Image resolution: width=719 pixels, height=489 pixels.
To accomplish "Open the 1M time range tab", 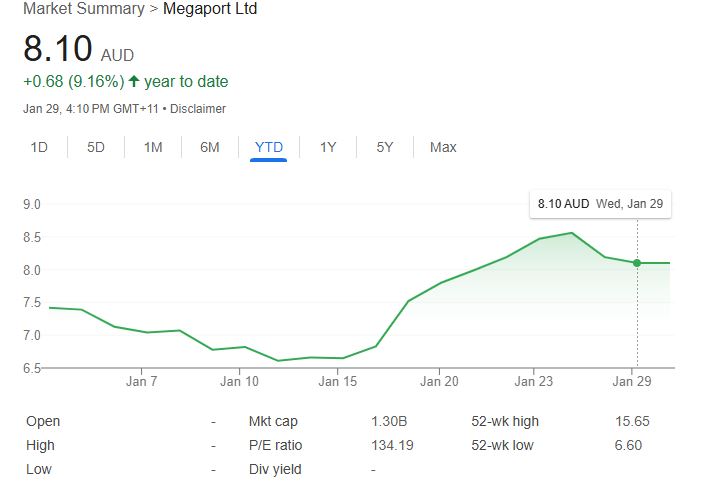I will coord(153,147).
